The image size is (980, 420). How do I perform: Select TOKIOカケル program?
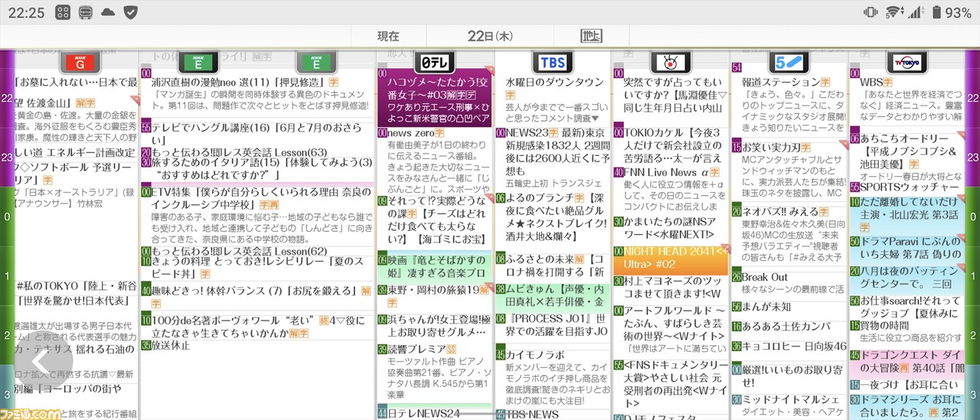coord(671,146)
